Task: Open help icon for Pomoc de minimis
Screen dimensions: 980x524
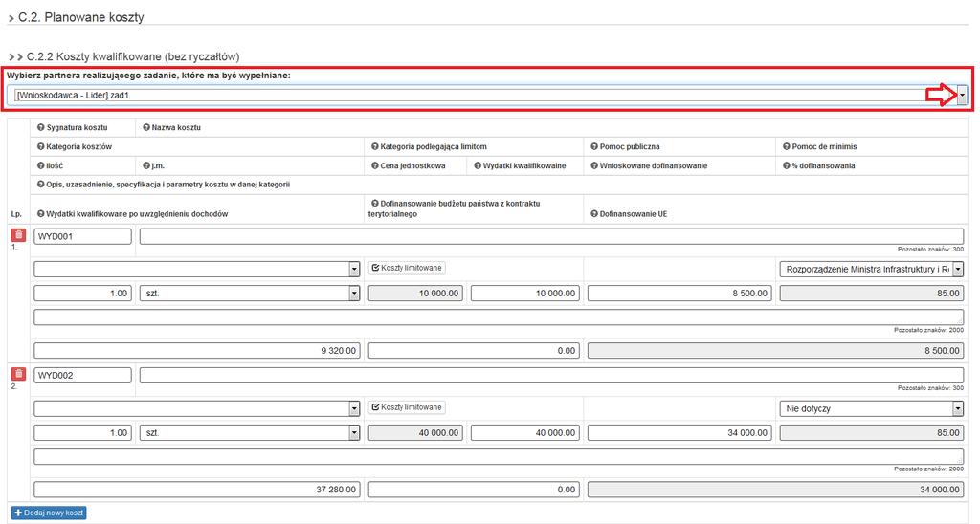Action: pyautogui.click(x=787, y=146)
